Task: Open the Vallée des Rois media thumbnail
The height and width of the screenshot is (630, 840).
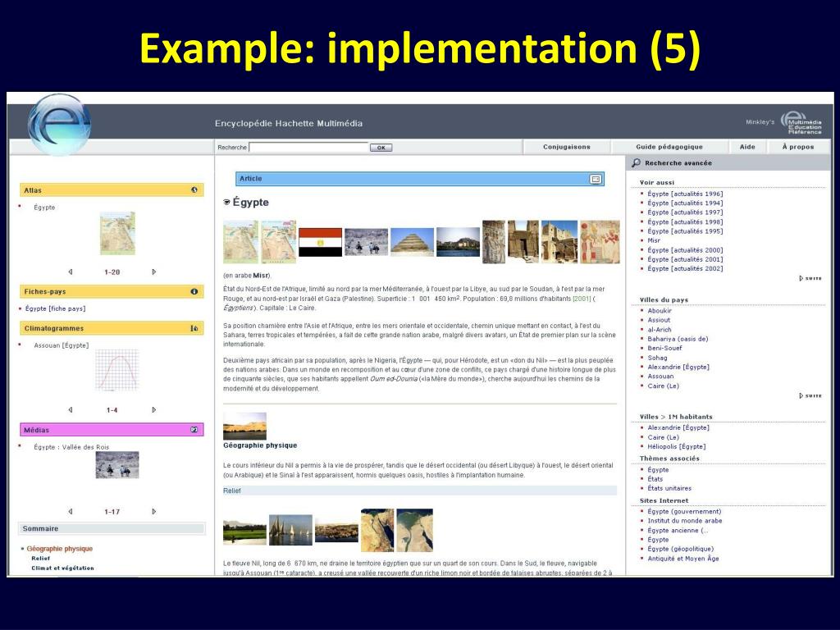Action: pos(117,464)
